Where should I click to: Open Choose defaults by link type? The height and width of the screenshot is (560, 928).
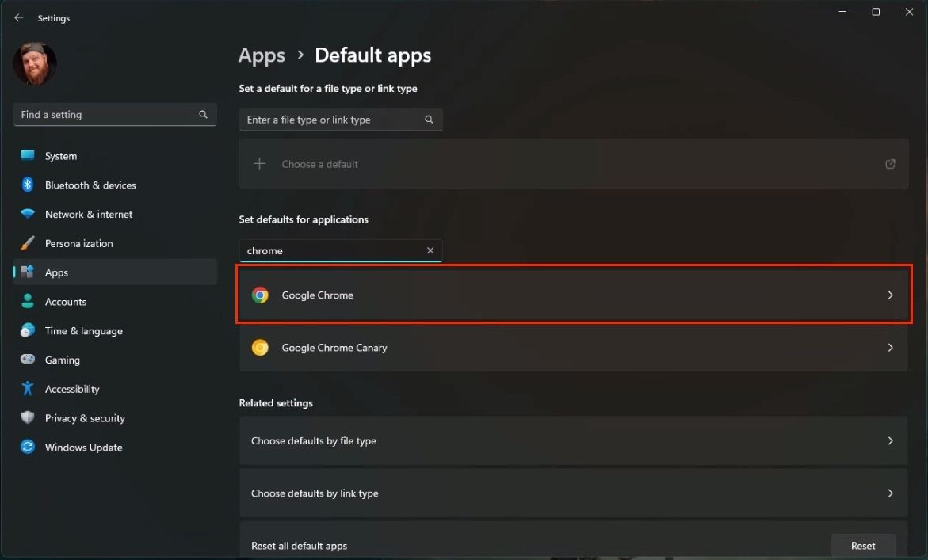(574, 493)
